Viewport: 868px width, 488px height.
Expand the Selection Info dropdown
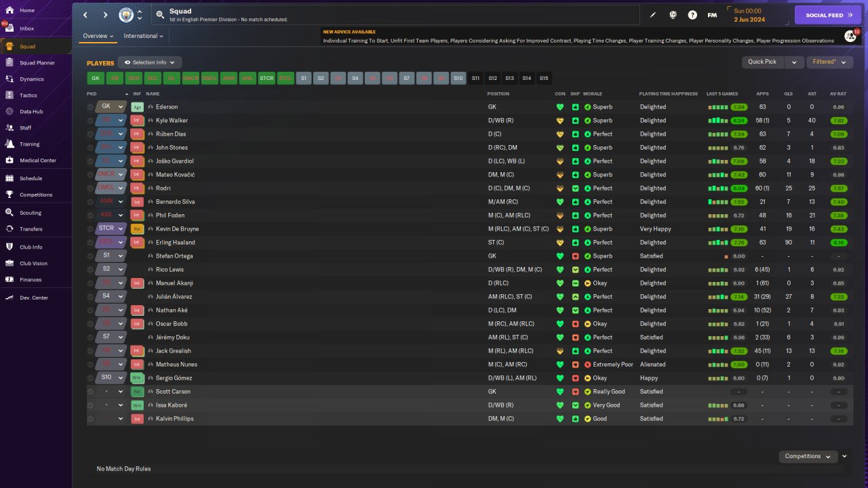coord(150,62)
